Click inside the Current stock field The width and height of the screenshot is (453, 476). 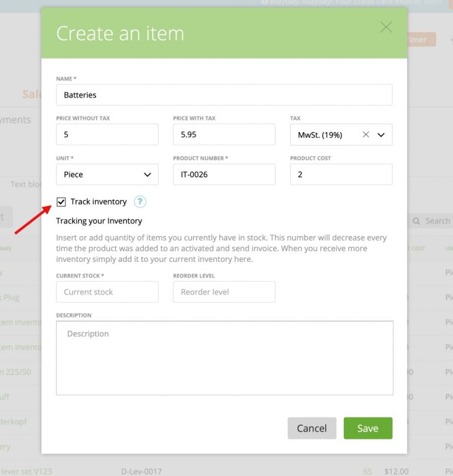coord(107,291)
